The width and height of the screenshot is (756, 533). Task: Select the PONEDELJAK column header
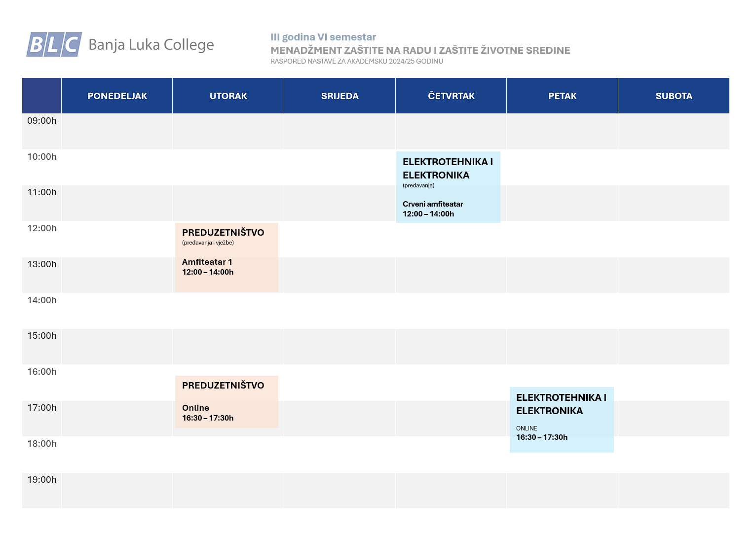[x=117, y=96]
